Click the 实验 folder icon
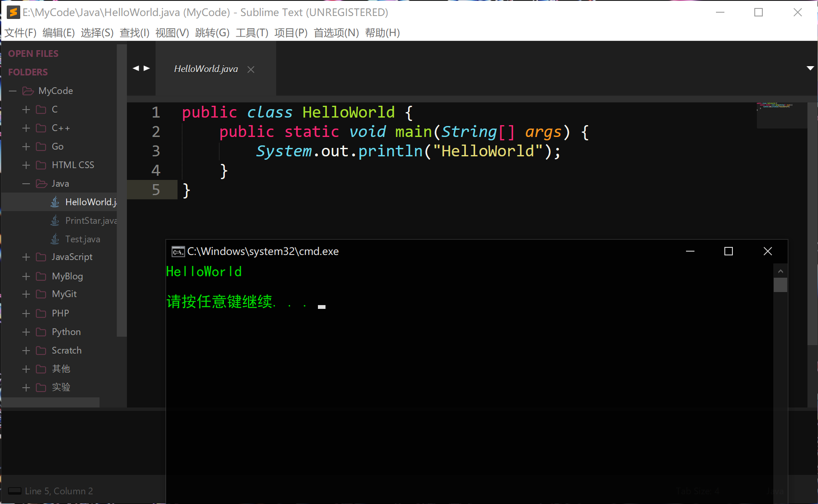This screenshot has width=818, height=504. [41, 388]
